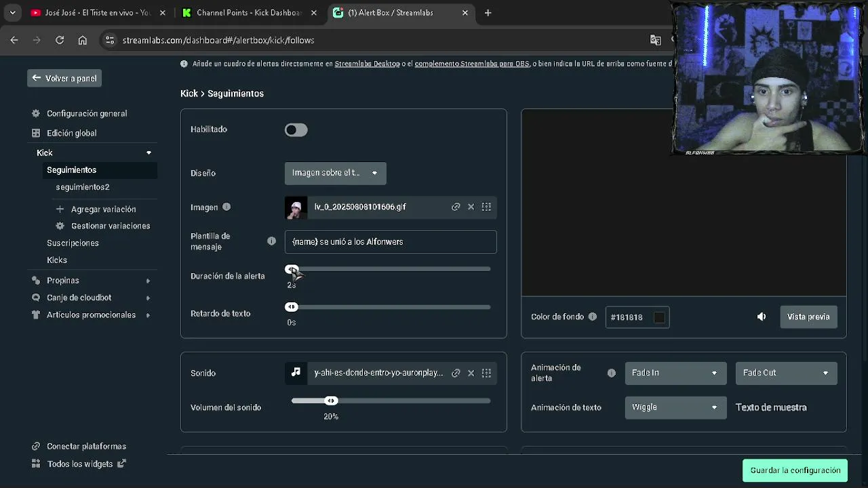This screenshot has width=868, height=488.
Task: Open Conectar plataformas link
Action: pos(86,447)
